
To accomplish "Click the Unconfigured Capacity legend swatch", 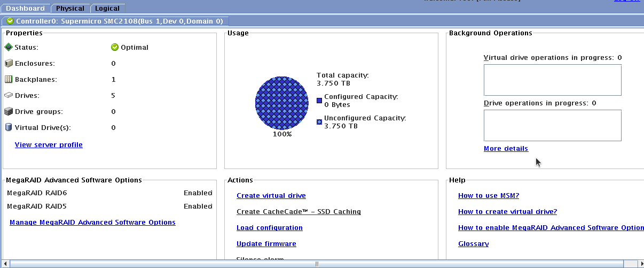I will click(319, 121).
